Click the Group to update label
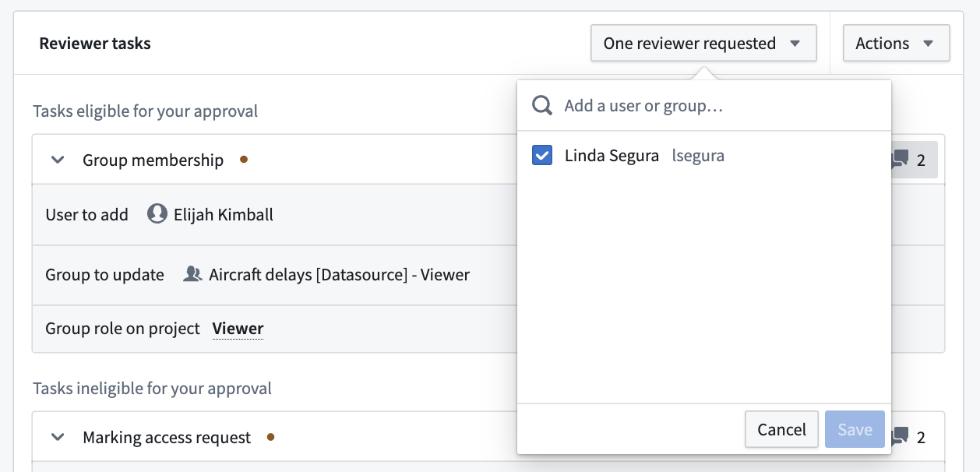This screenshot has width=980, height=472. pos(104,275)
